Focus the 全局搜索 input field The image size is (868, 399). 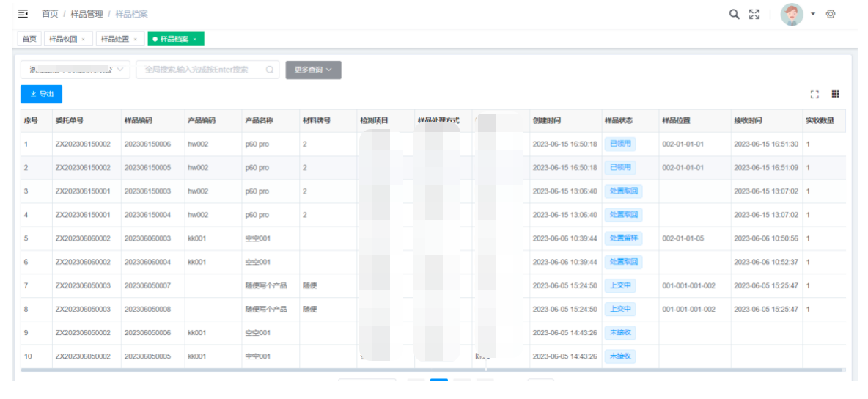click(198, 70)
